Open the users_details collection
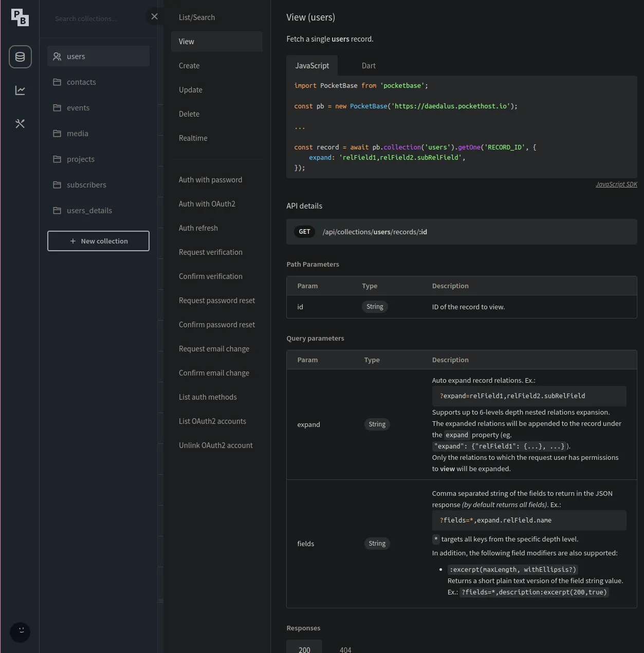This screenshot has height=653, width=644. [x=89, y=211]
